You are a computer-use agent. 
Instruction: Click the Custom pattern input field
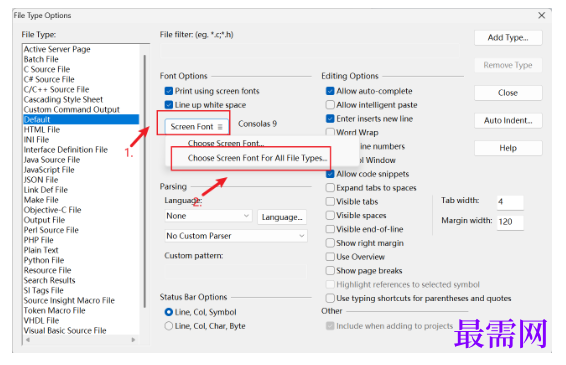[x=236, y=271]
